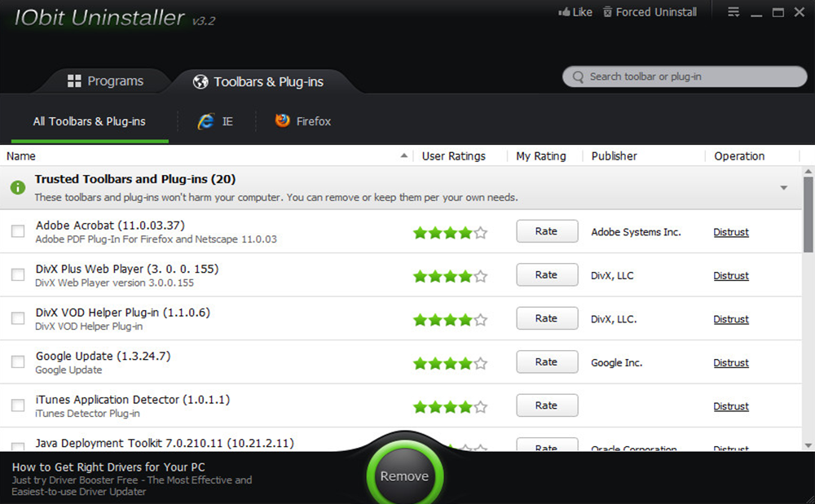Click Rate button for DivX VOD Helper
815x504 pixels.
click(547, 318)
